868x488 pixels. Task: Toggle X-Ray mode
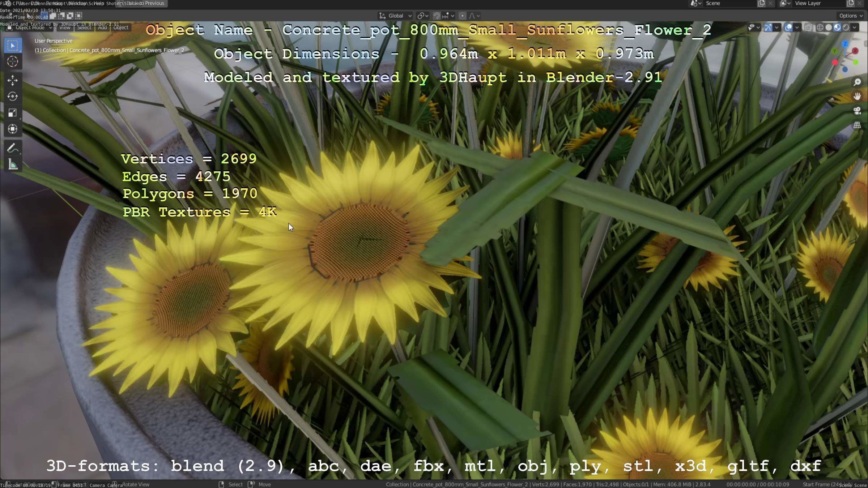[x=808, y=27]
